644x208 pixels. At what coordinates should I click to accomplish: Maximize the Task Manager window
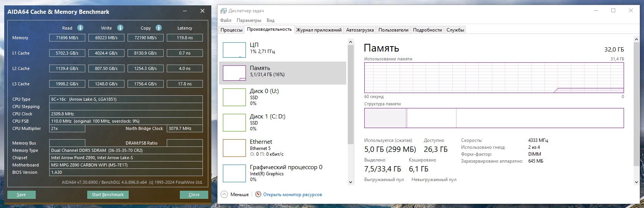click(613, 11)
